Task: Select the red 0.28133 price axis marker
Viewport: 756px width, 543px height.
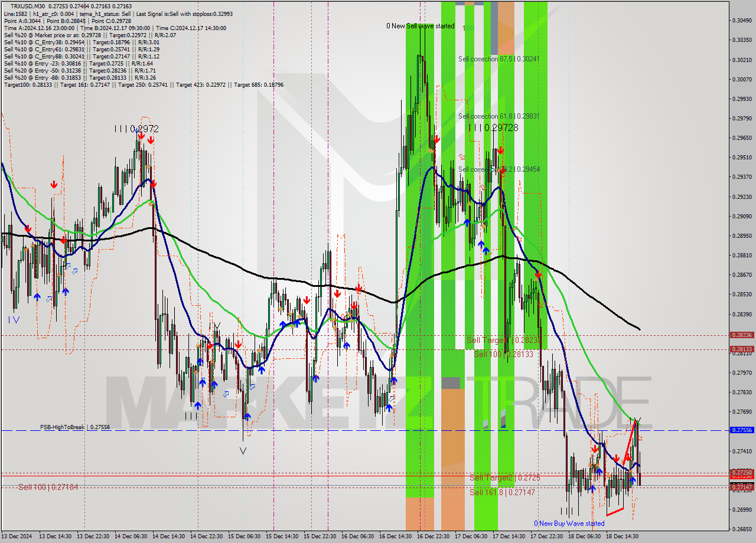Action: (742, 349)
